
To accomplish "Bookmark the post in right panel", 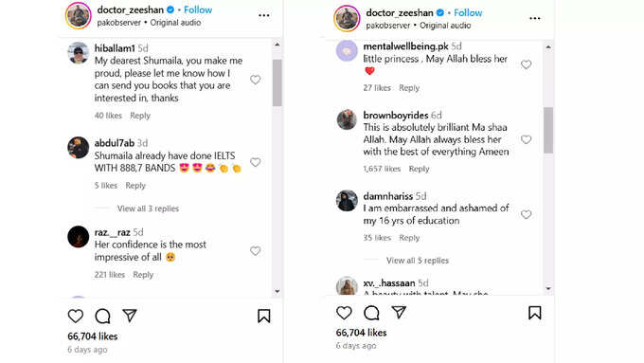I will tap(534, 313).
